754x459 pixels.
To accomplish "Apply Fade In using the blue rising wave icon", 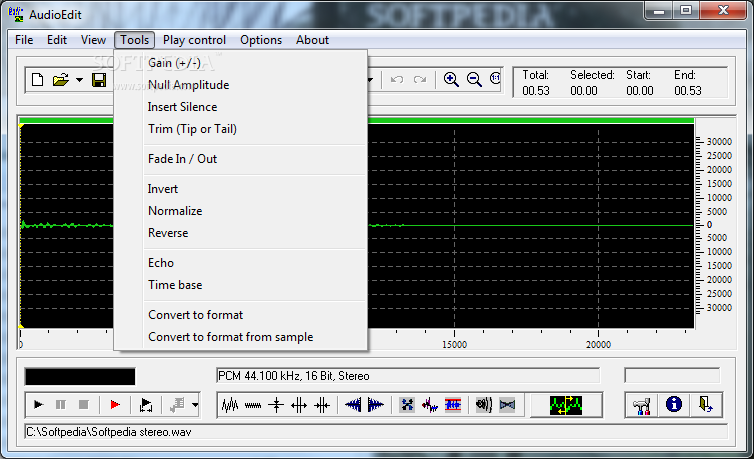I will 353,405.
